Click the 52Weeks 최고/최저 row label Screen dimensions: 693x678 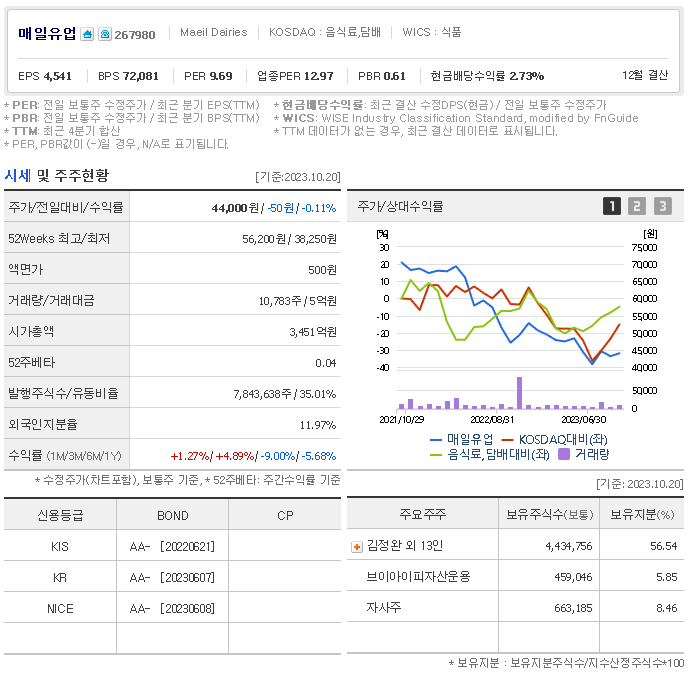point(59,239)
